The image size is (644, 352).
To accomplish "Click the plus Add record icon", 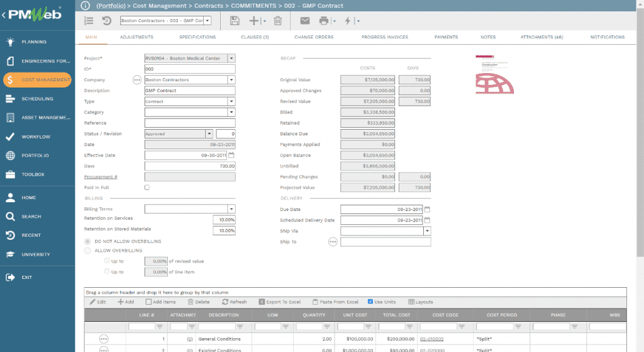I will pyautogui.click(x=254, y=21).
